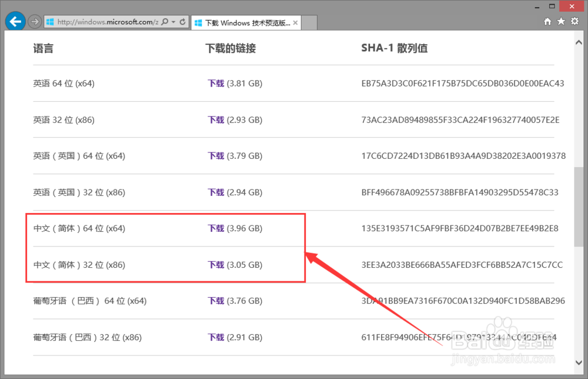Click hash 3EE3A2033BE666BA55AFED3FCF6BB52A7C15C7CC
588x379 pixels.
click(x=462, y=265)
